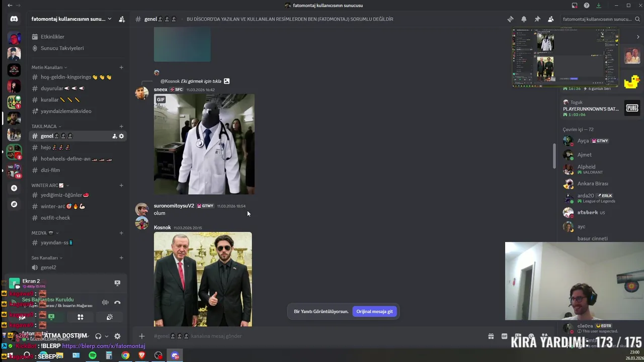Open attachment plus button in message bar

tap(142, 336)
